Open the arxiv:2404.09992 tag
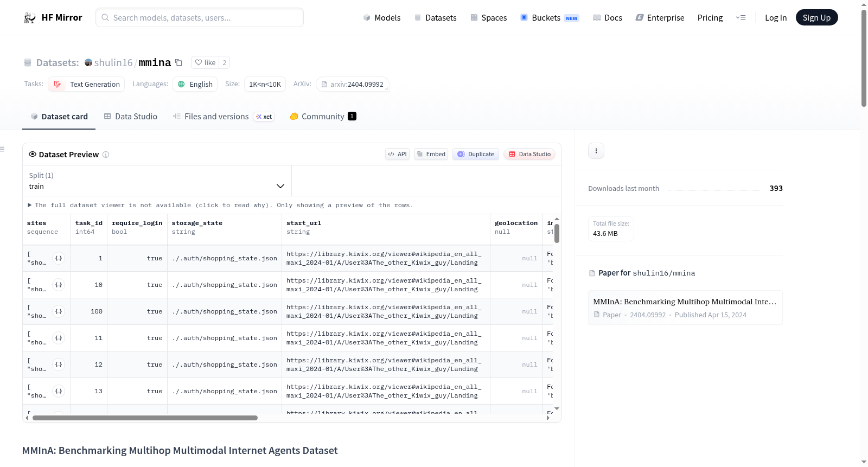The height and width of the screenshot is (467, 868). coord(353,84)
